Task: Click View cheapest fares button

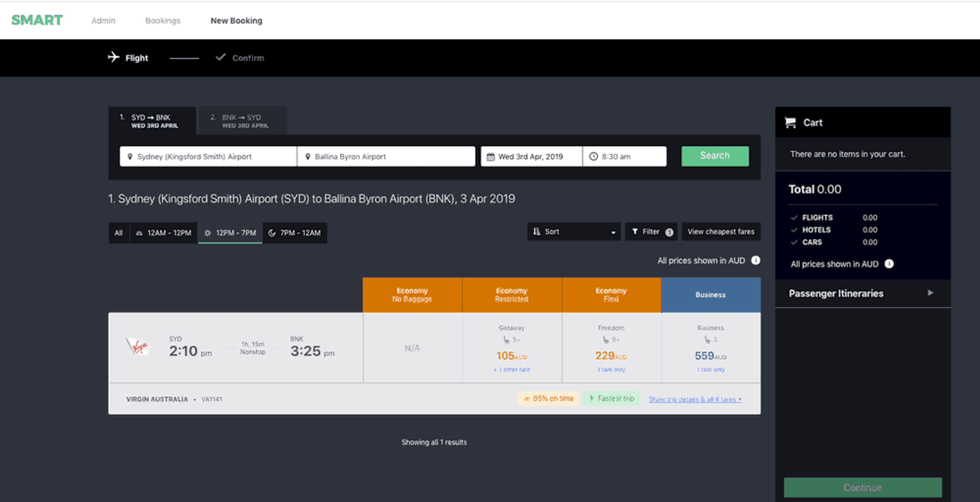Action: (720, 232)
